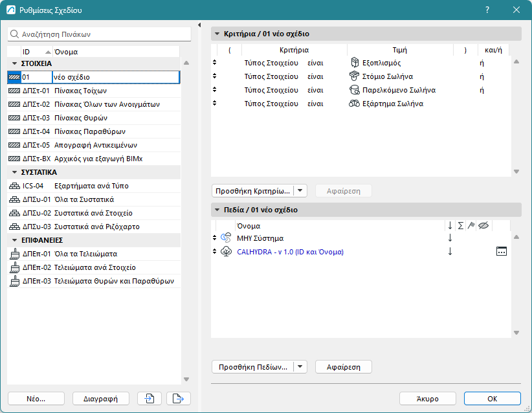
Task: Click the Εξοπλισμός equipment icon in criteria
Action: click(354, 63)
